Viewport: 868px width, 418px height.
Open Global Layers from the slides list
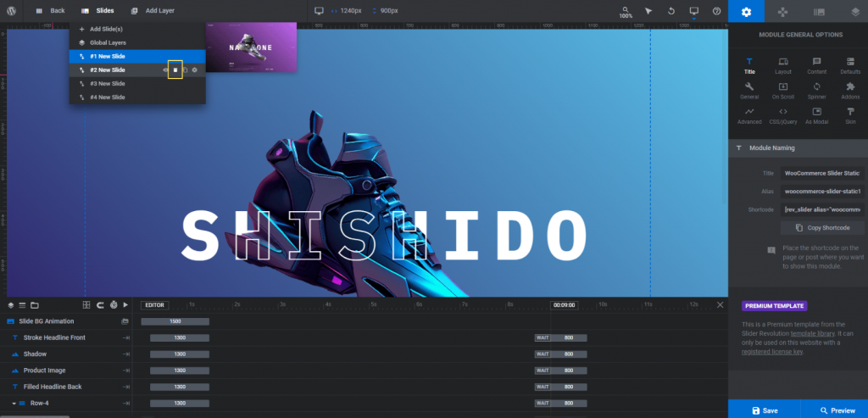coord(137,42)
